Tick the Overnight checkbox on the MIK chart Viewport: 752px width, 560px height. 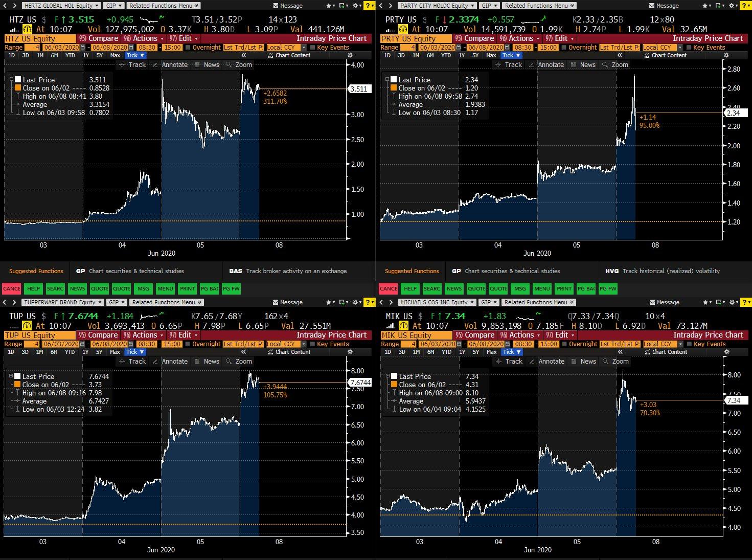point(565,344)
